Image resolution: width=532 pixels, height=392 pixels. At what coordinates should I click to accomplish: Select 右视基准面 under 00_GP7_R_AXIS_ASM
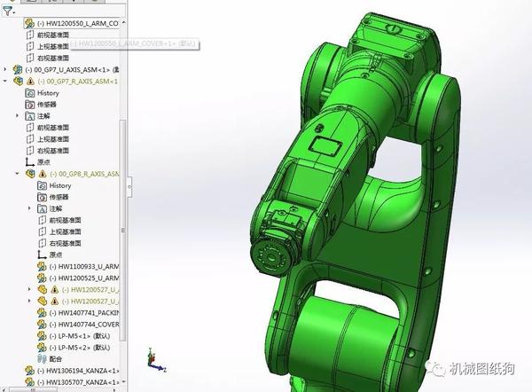pyautogui.click(x=53, y=151)
